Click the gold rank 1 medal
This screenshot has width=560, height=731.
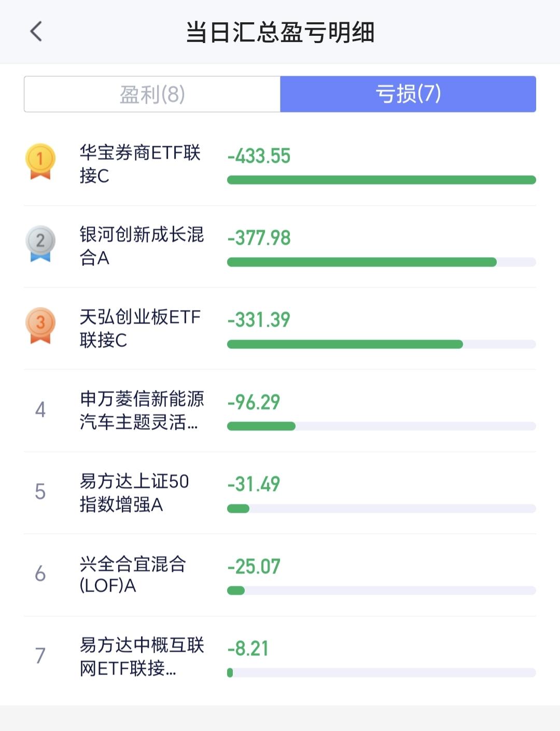tap(40, 162)
